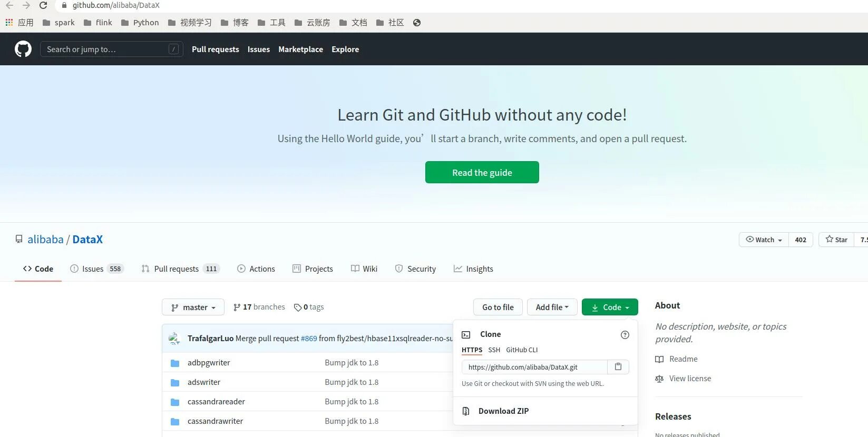Reload the page with browser refresh
The height and width of the screenshot is (437, 868).
[43, 5]
